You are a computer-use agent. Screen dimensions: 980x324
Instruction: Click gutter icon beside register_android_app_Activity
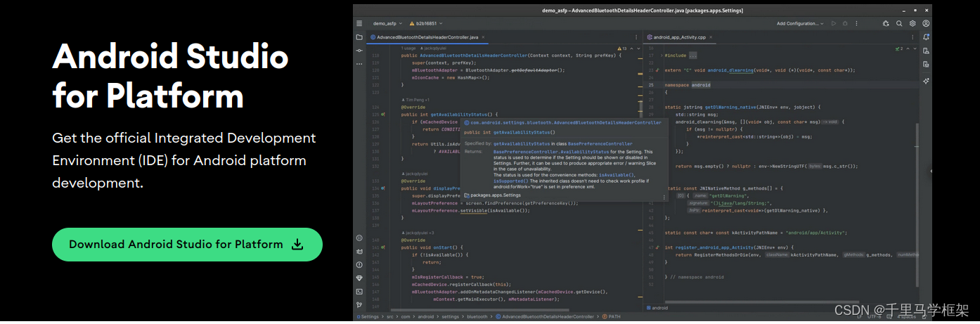click(x=657, y=247)
